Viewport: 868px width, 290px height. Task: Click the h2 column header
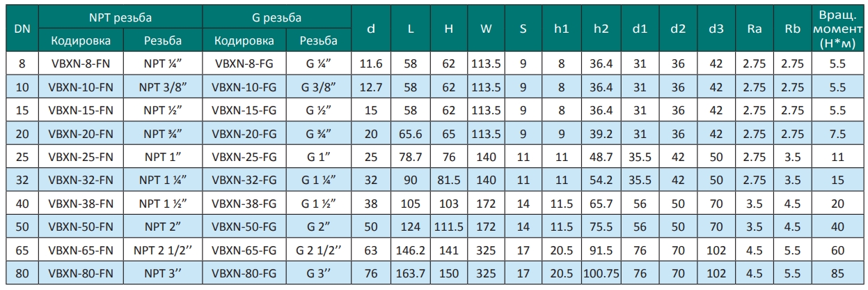601,29
